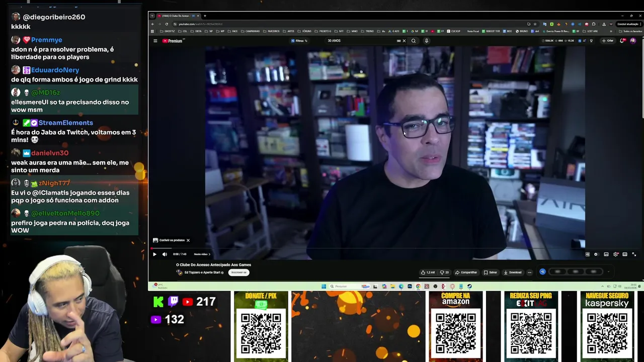Screen dimensions: 644x362
Task: Bookmark this page with the star icon
Action: pyautogui.click(x=535, y=24)
